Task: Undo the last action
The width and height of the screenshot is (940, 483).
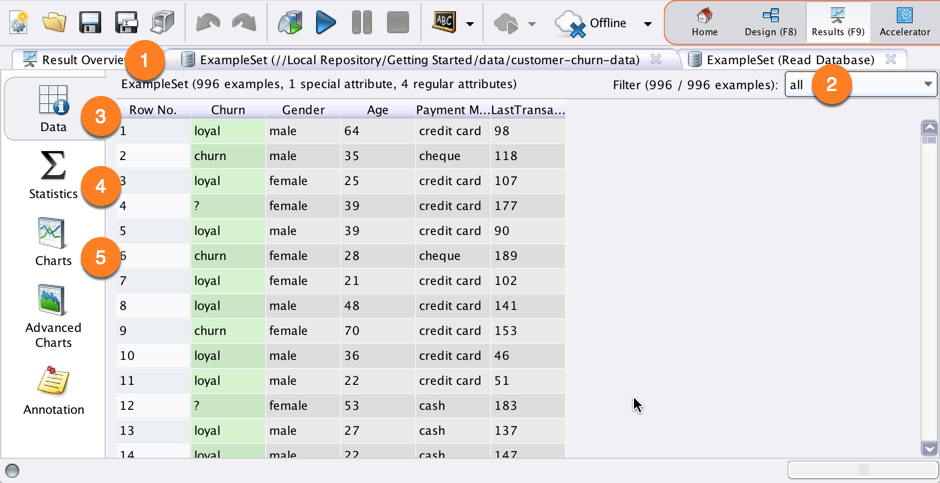Action: [208, 23]
